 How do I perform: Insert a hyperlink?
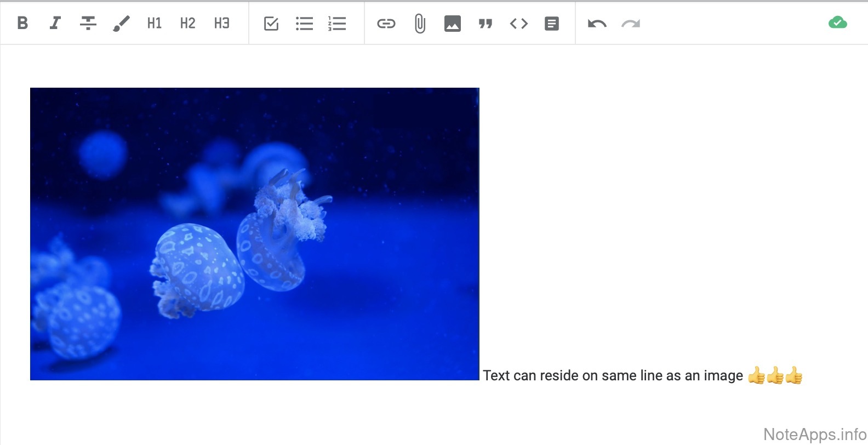coord(386,24)
